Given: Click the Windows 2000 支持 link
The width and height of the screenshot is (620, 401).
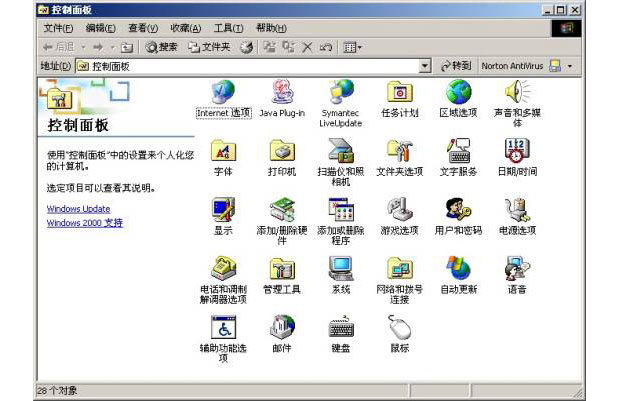Looking at the screenshot, I should (x=84, y=223).
